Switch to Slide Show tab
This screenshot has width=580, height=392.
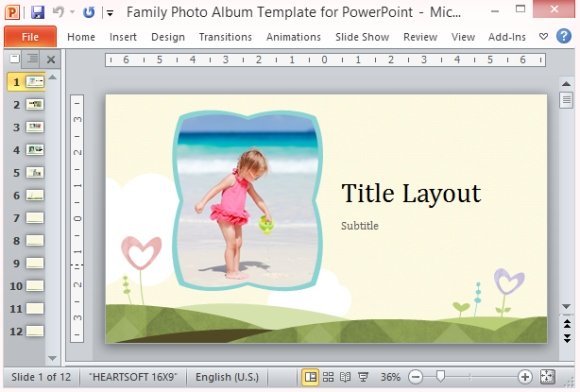(362, 37)
